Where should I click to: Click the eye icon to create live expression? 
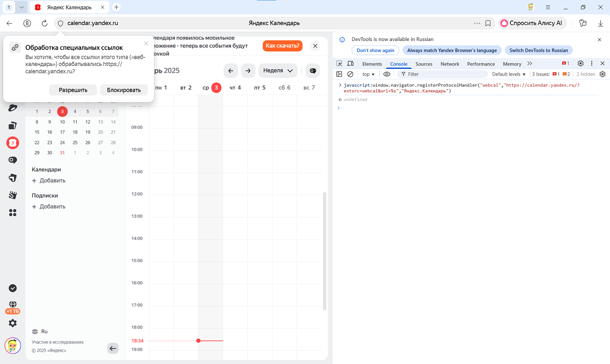[x=387, y=74]
